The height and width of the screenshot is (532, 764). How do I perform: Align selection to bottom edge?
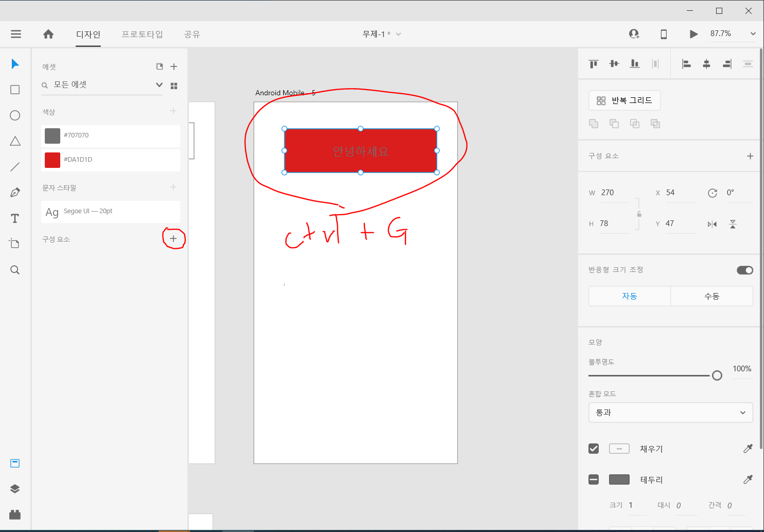pos(635,64)
